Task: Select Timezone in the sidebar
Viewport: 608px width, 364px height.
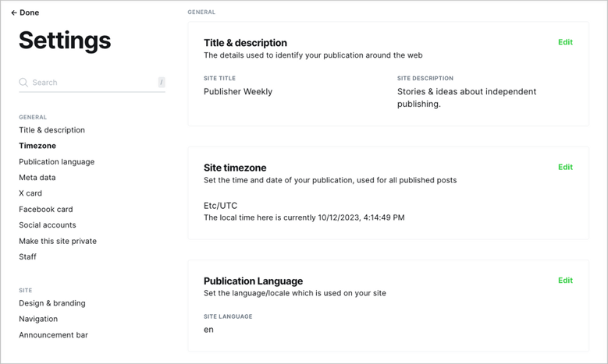Action: (37, 146)
